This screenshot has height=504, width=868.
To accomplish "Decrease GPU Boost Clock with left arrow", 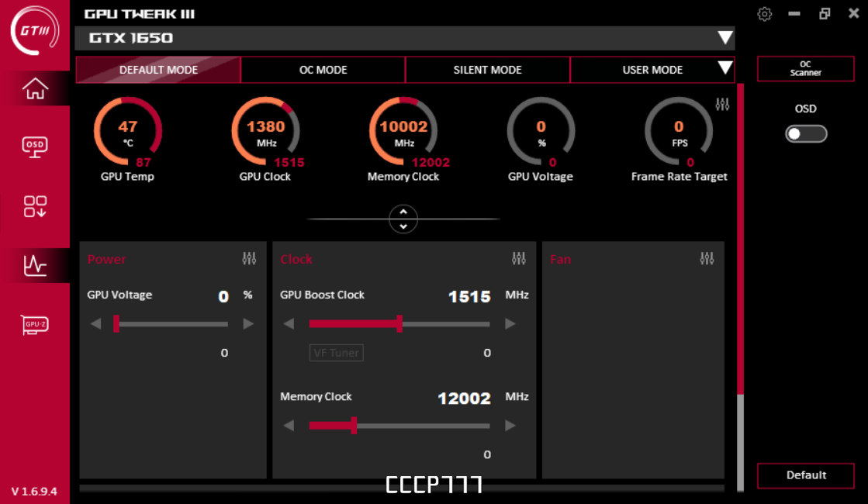I will (289, 323).
